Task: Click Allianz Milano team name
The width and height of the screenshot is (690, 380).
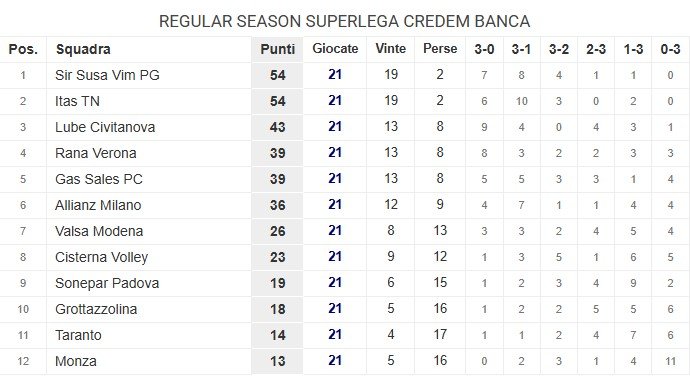Action: point(98,205)
